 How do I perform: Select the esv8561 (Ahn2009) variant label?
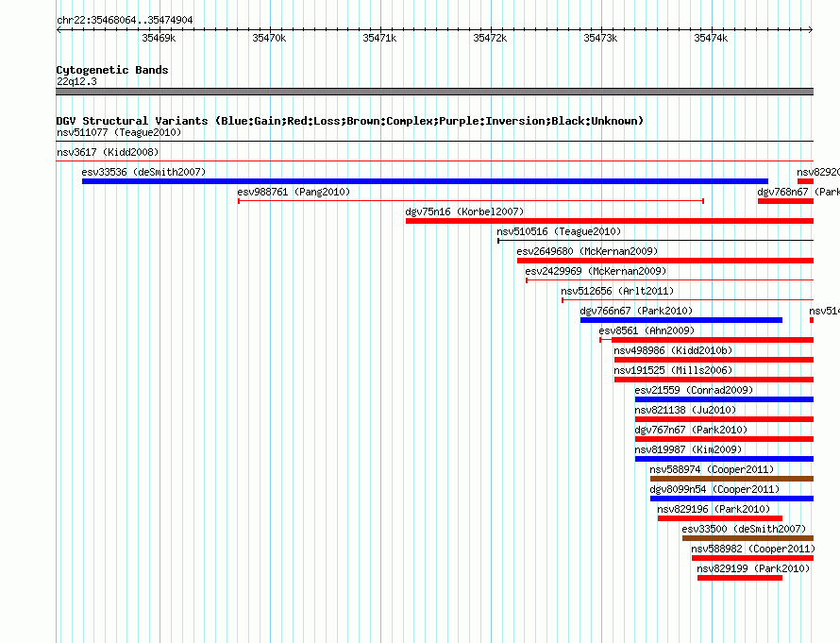click(x=647, y=330)
